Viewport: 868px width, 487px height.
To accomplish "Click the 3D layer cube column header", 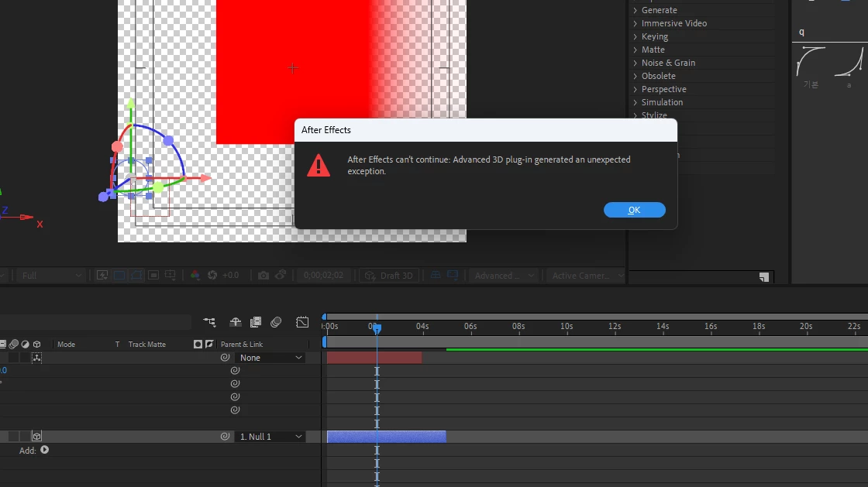I will (x=37, y=344).
